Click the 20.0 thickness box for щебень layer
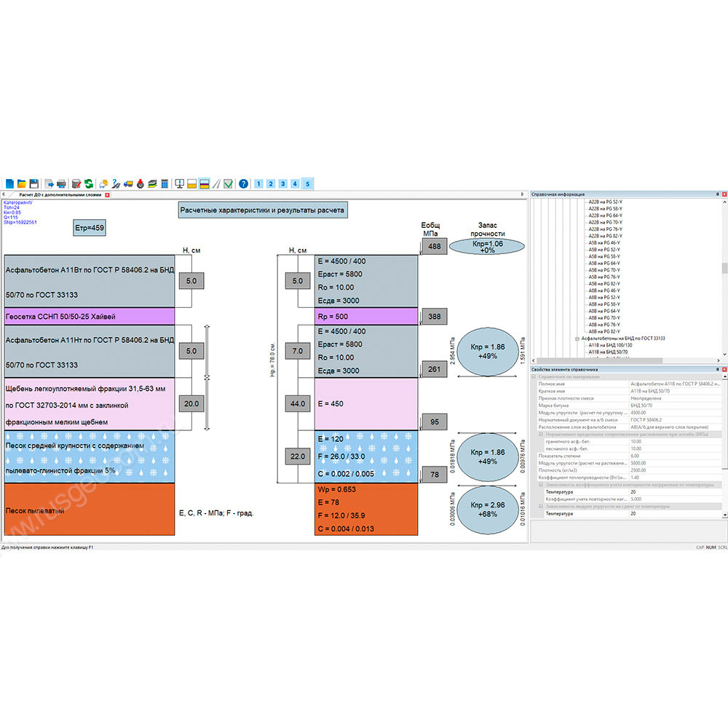This screenshot has height=728, width=728. point(191,403)
